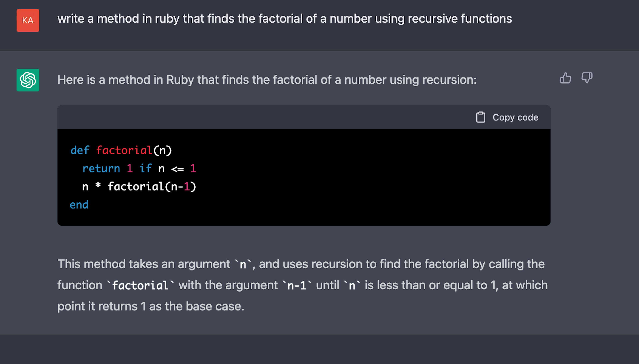Click the user's prompt about ruby factorial
Viewport: 639px width, 364px height.
(x=285, y=19)
